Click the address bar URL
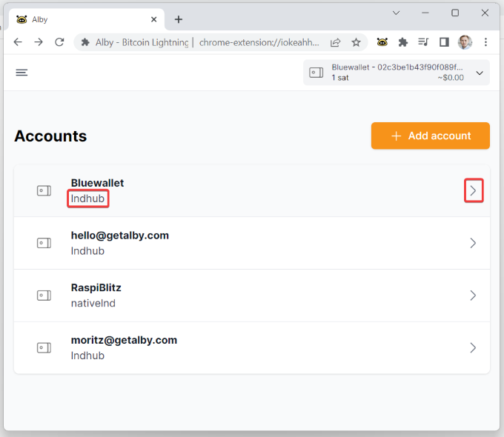Viewport: 504px width, 437px height. point(259,42)
